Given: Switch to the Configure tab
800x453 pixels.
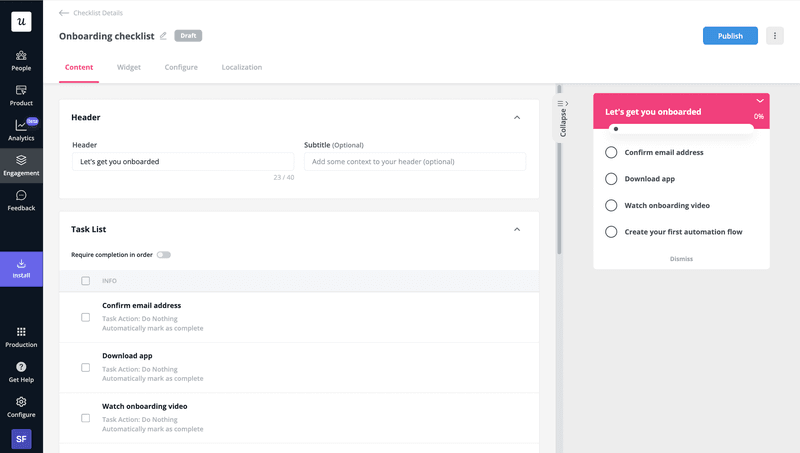Looking at the screenshot, I should 181,67.
